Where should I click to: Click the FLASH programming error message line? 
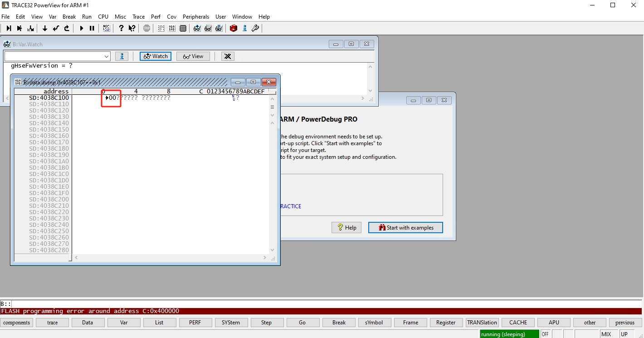coord(321,311)
